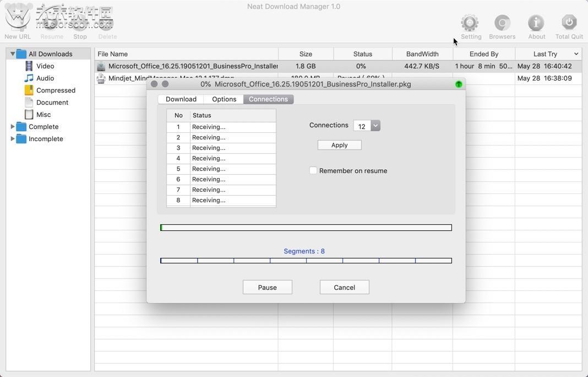
Task: Click the Resume toolbar icon
Action: (x=51, y=22)
